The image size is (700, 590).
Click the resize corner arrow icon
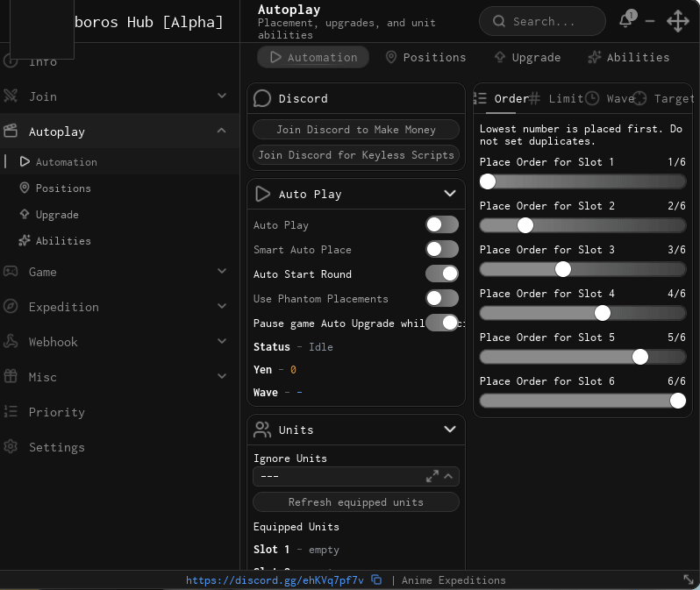[x=689, y=579]
